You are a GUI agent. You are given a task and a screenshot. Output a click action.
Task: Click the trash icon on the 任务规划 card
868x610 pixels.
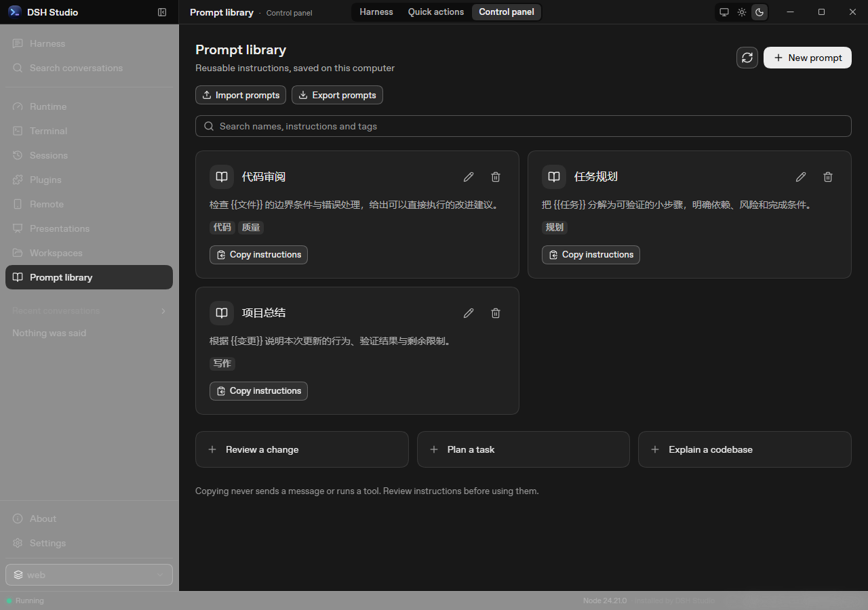828,177
